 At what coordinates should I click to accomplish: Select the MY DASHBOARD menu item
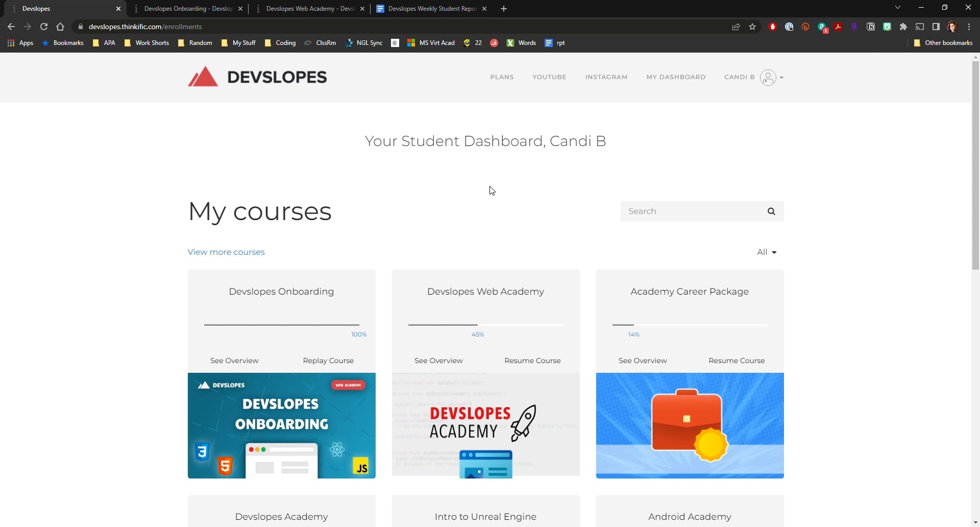(676, 77)
